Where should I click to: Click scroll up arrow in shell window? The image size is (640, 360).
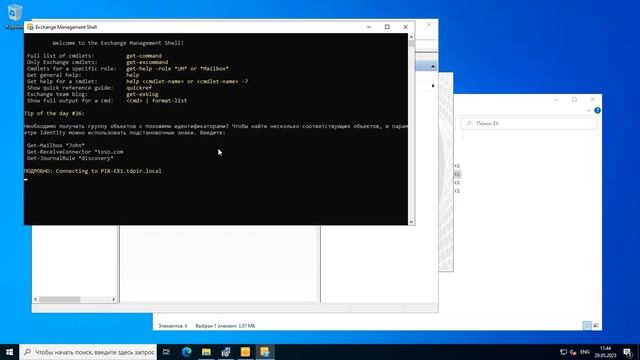(x=411, y=37)
